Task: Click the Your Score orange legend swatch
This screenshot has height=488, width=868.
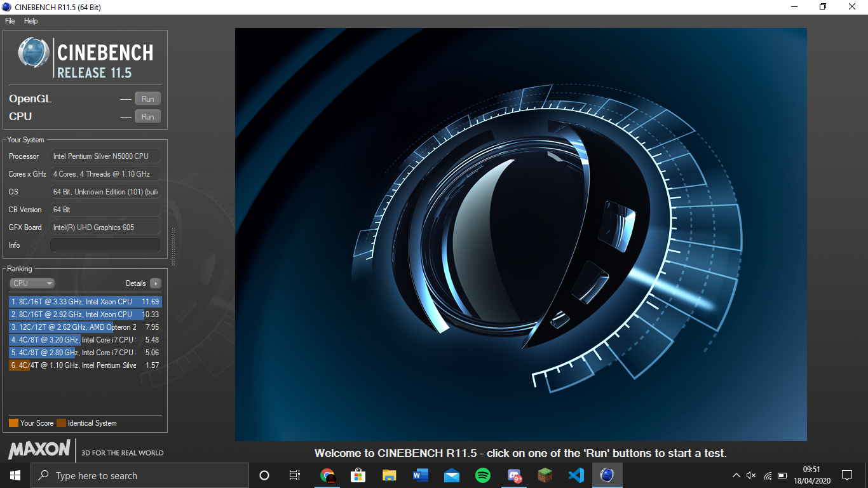Action: pos(13,423)
